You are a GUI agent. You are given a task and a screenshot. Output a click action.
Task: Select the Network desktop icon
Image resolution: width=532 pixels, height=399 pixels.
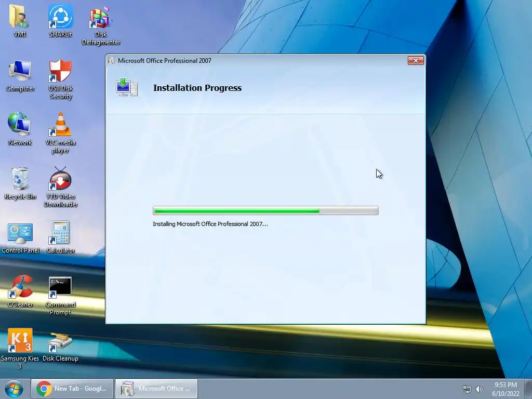pyautogui.click(x=20, y=129)
